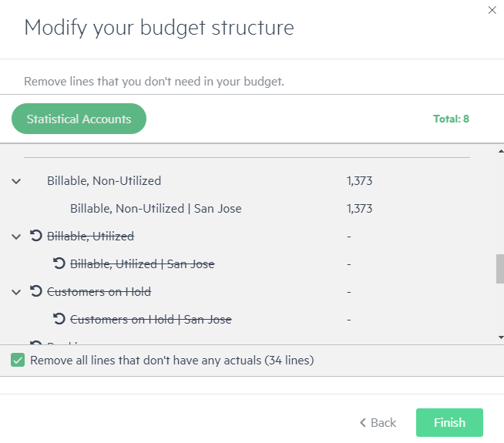
Task: Click the Back arrow icon
Action: point(363,422)
